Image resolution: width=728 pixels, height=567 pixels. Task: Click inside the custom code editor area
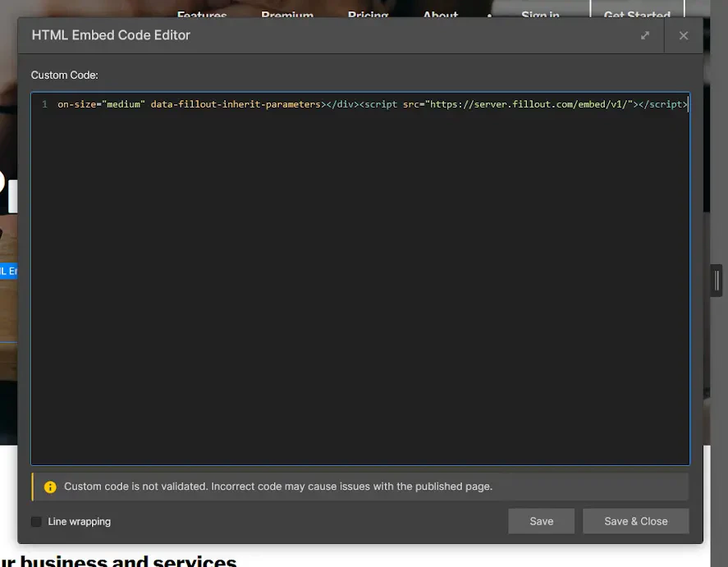(x=360, y=278)
